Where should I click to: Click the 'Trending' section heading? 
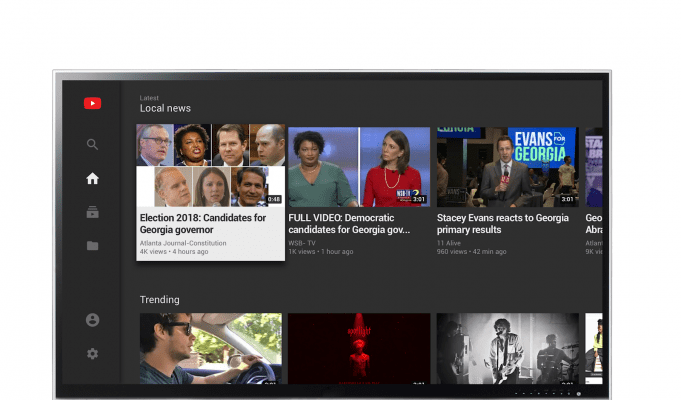click(x=159, y=300)
